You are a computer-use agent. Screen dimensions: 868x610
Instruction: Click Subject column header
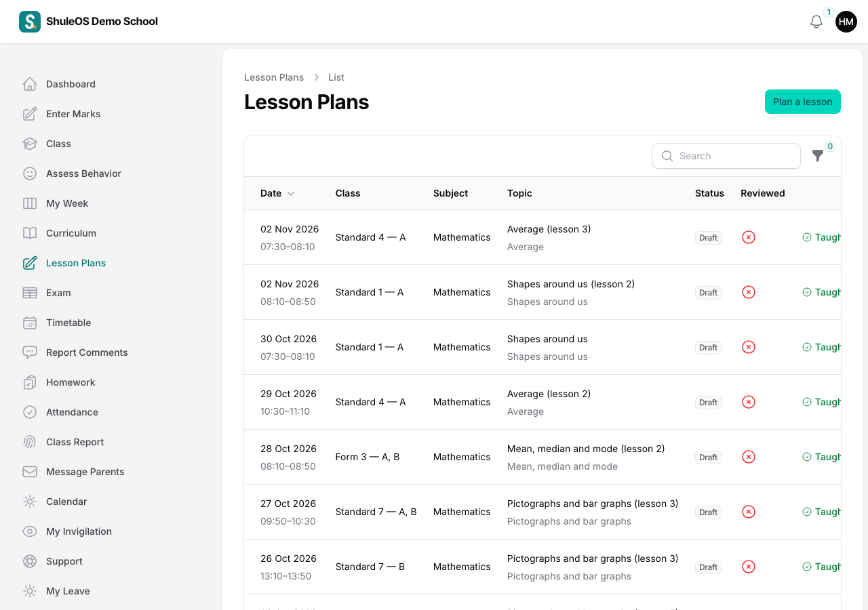click(x=450, y=193)
